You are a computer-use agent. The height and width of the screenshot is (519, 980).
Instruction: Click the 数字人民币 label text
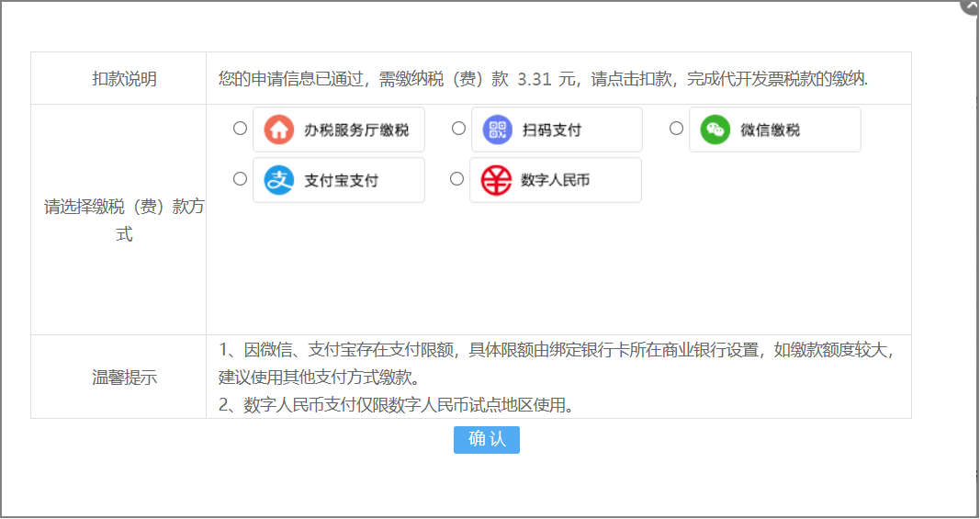(x=556, y=180)
